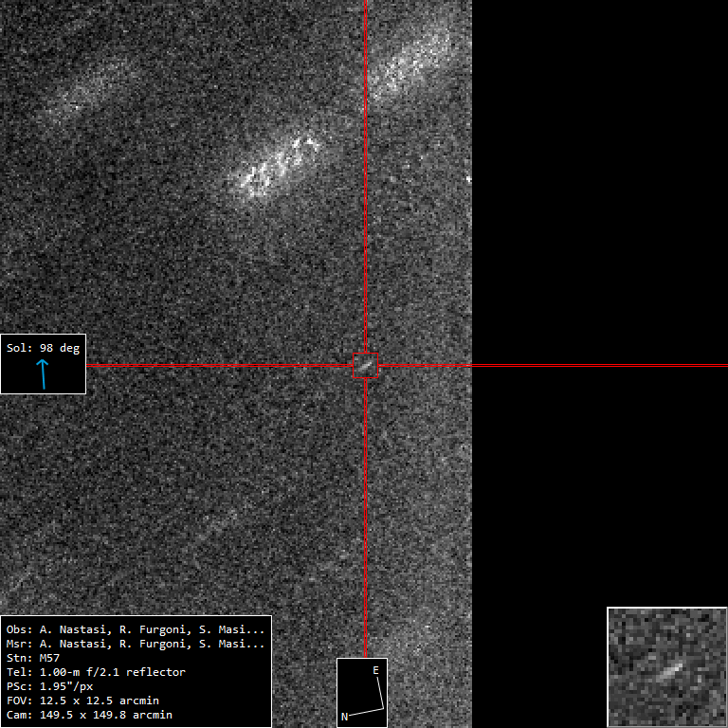
Task: Click the Obs: A. Nastasi observers line
Action: coord(136,629)
